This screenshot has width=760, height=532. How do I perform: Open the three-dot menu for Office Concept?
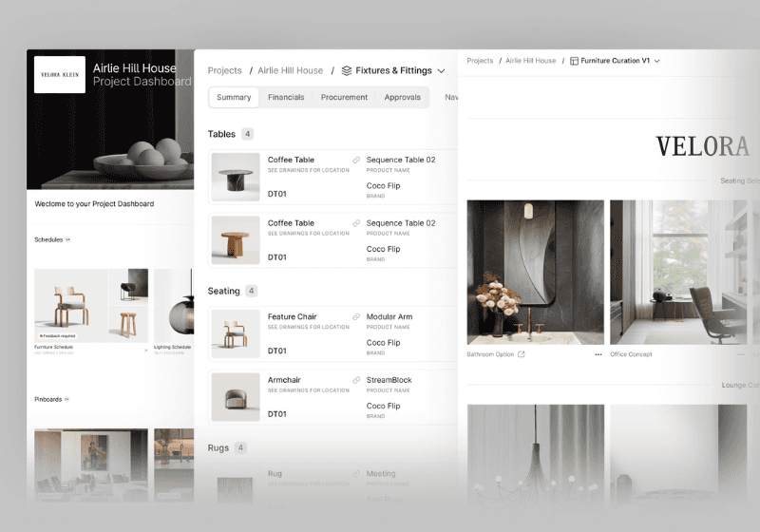click(741, 354)
